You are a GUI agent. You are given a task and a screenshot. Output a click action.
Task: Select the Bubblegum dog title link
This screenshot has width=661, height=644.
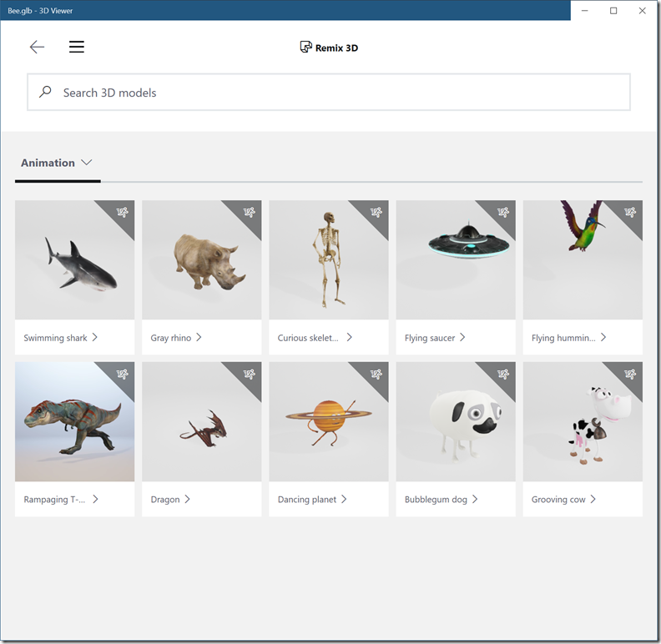(436, 500)
